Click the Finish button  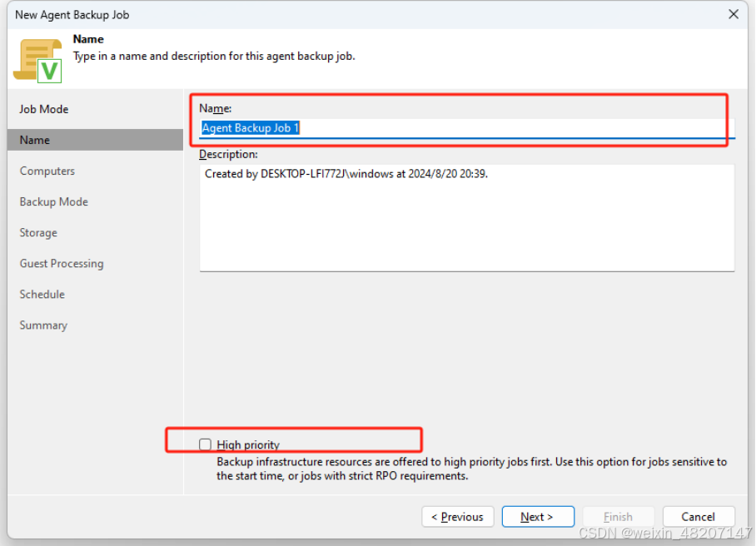click(x=618, y=517)
